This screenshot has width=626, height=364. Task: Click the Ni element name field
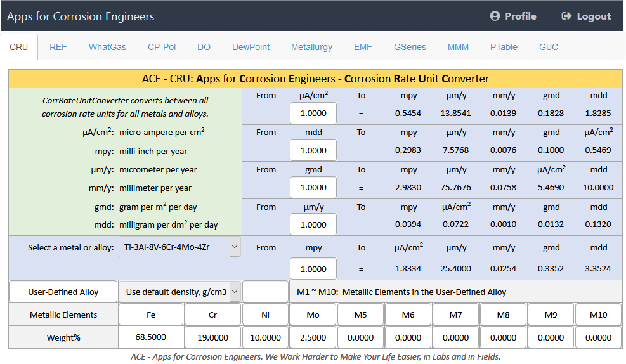tap(265, 315)
